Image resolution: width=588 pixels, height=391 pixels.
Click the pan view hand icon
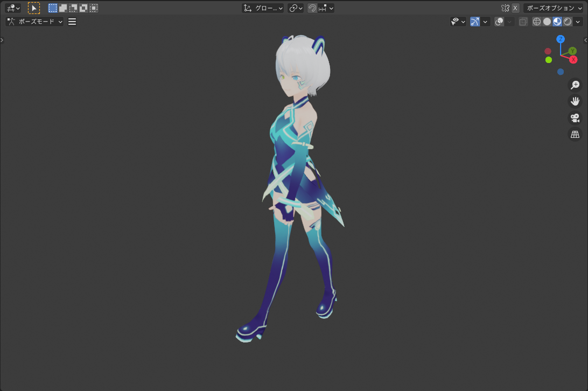point(575,101)
